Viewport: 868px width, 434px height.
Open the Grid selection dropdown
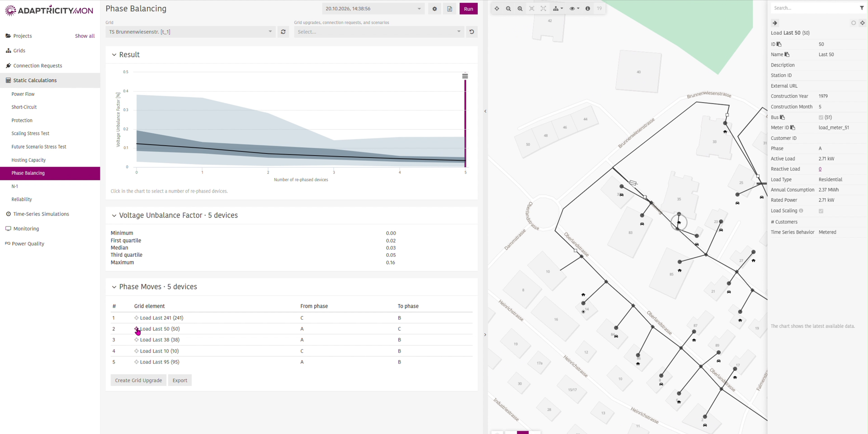(x=190, y=32)
